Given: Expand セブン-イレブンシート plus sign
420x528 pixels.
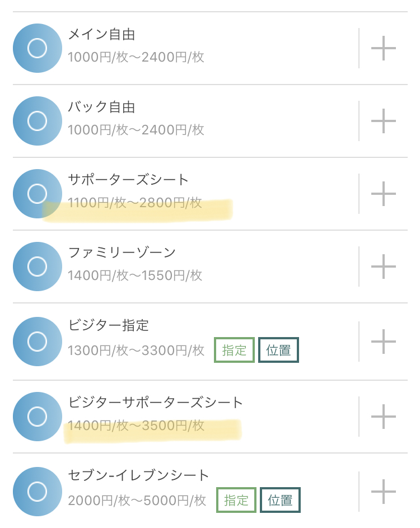Looking at the screenshot, I should 383,492.
